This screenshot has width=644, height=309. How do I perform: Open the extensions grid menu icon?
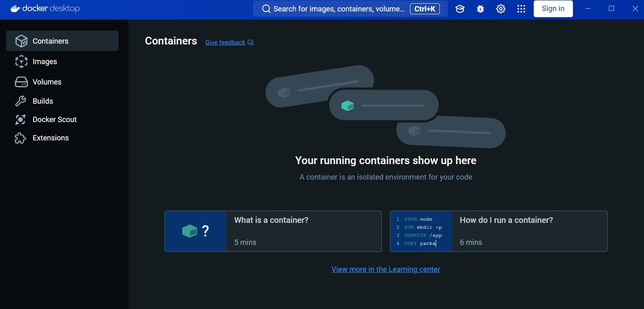point(521,9)
